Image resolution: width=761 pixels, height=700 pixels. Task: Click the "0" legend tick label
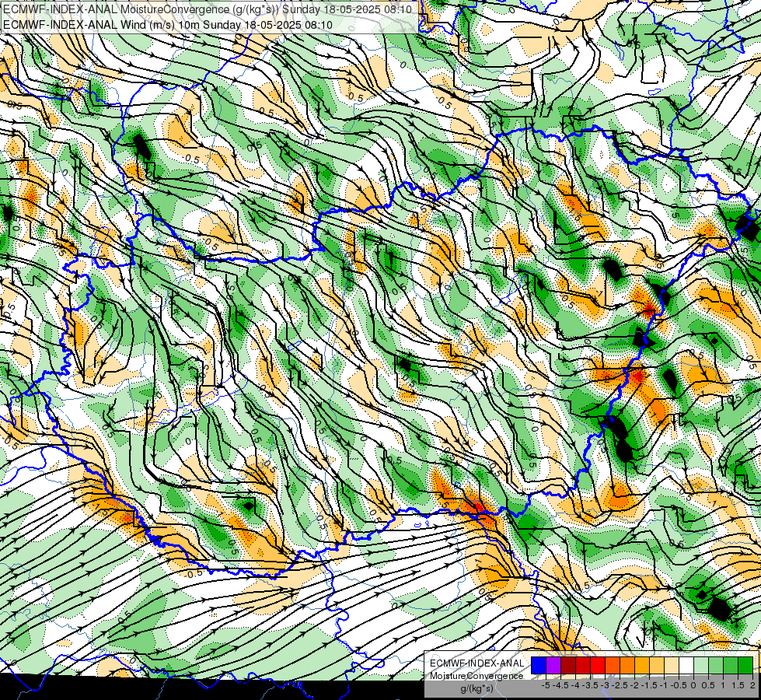click(693, 685)
